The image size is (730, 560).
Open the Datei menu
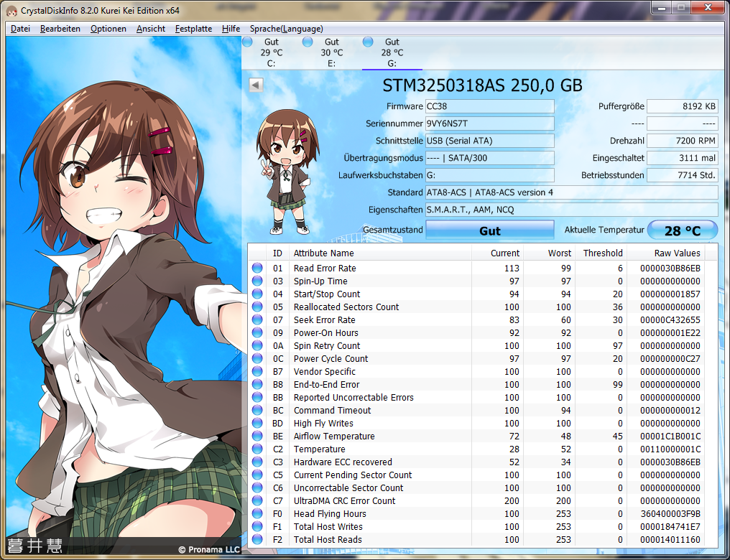[x=21, y=29]
